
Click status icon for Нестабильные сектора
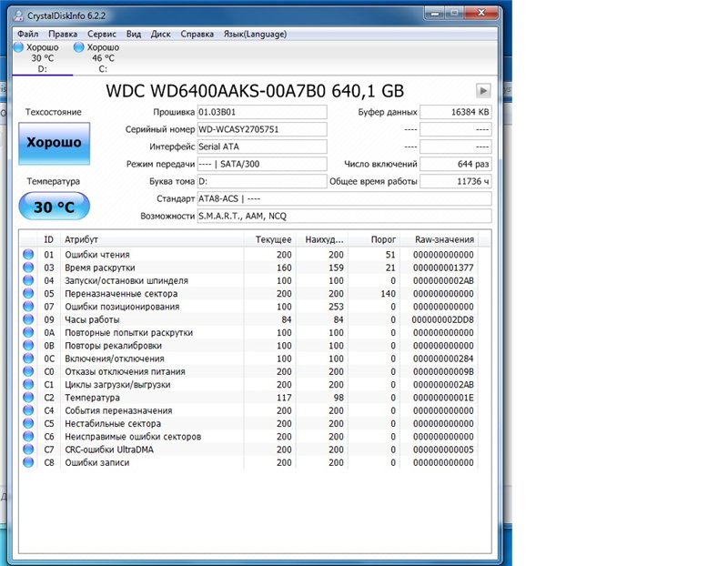tap(28, 423)
